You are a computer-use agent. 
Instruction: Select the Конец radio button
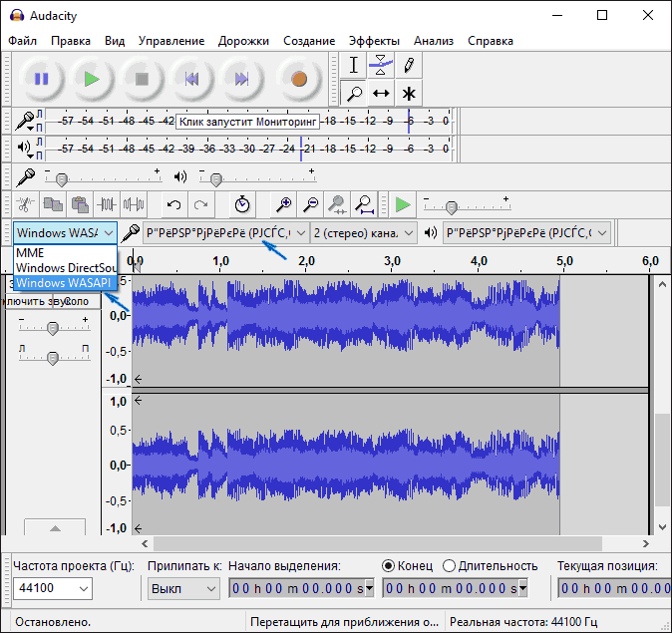point(389,565)
